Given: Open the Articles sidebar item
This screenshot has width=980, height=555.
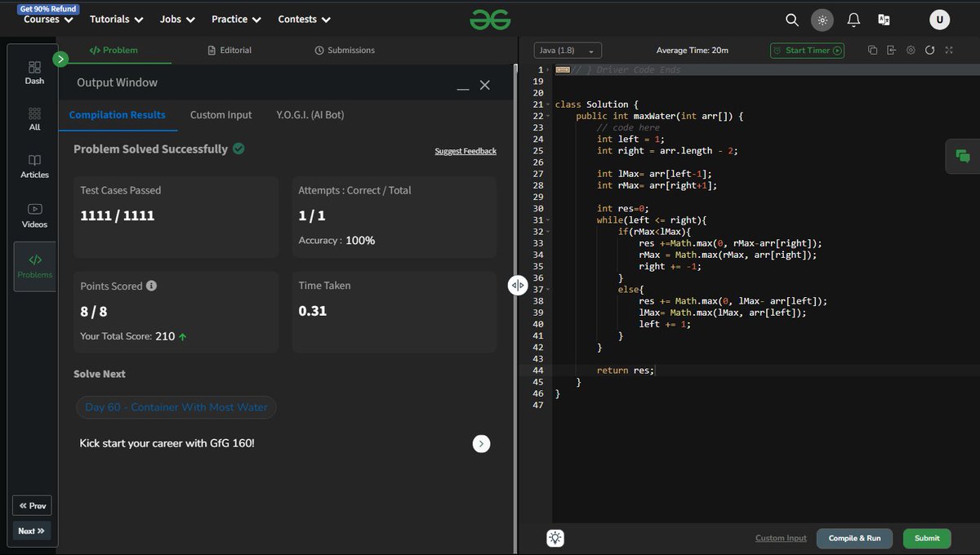Looking at the screenshot, I should click(x=34, y=166).
